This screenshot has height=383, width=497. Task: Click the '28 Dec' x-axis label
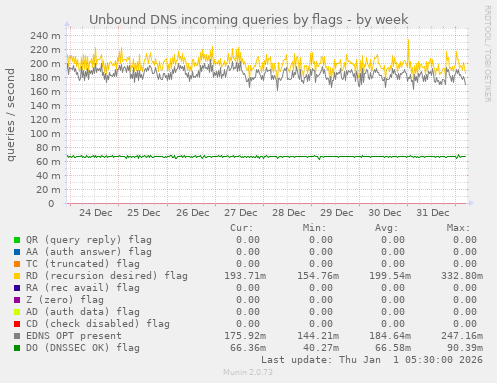[289, 213]
